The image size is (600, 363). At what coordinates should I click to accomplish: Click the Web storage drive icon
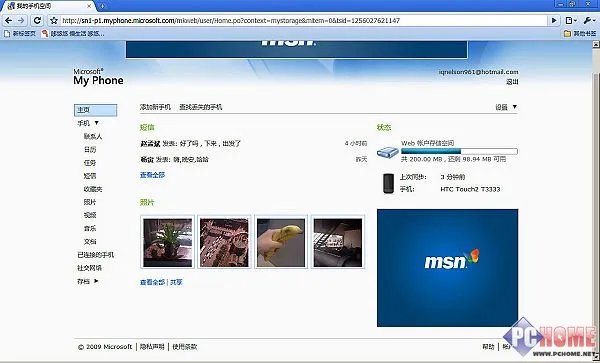(x=388, y=152)
